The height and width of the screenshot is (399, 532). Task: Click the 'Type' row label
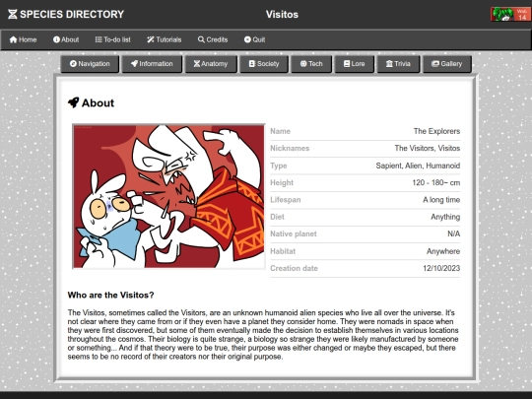(279, 166)
